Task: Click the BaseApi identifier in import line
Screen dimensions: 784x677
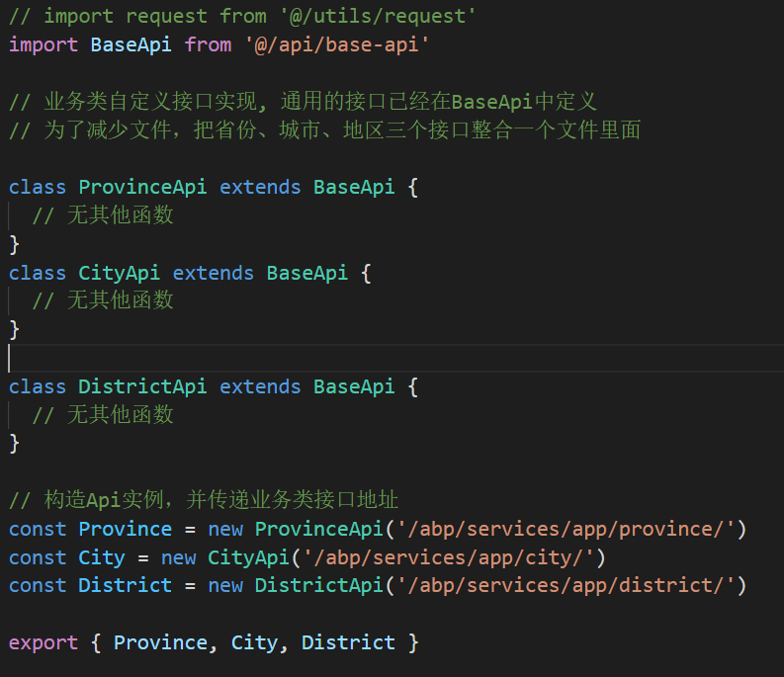Action: tap(131, 45)
